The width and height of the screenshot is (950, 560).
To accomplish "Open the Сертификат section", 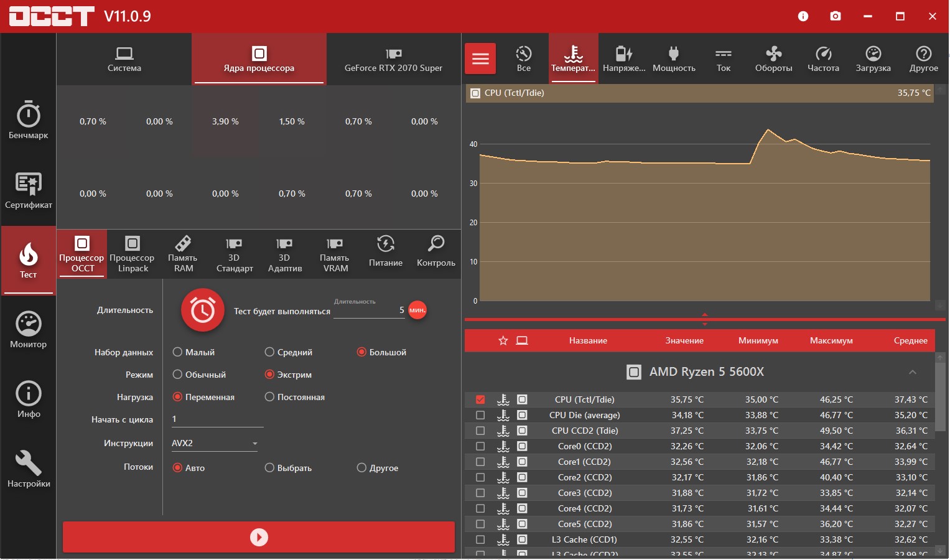I will (28, 190).
